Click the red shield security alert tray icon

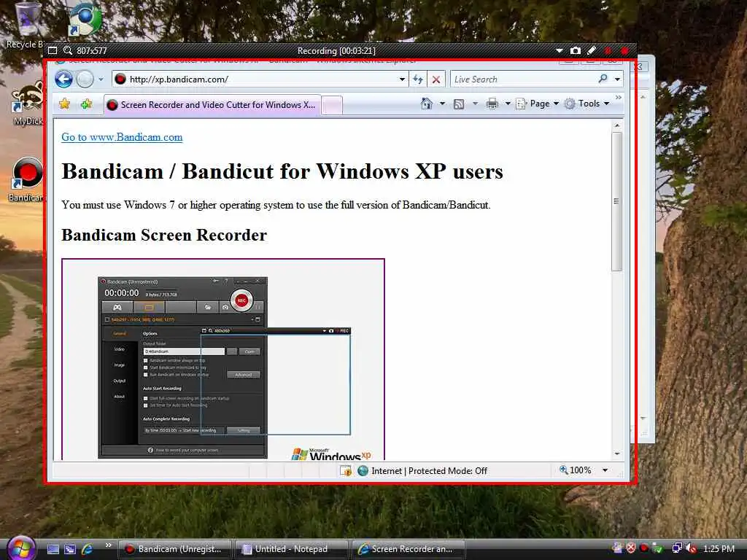click(x=631, y=548)
